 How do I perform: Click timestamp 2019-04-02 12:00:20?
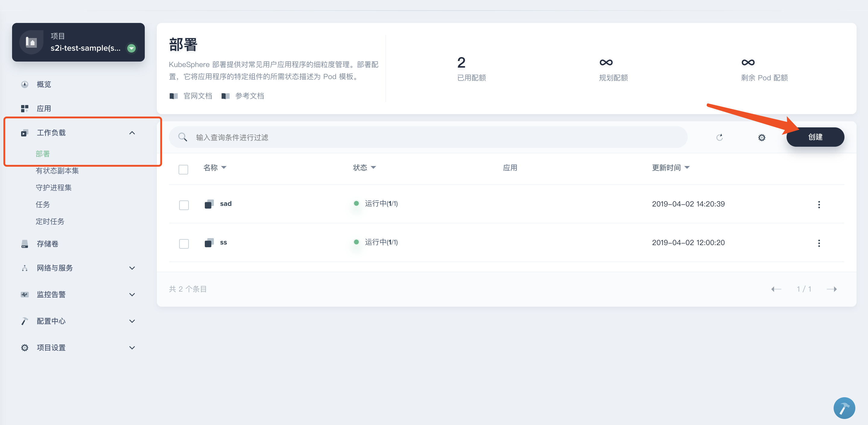[x=688, y=243]
